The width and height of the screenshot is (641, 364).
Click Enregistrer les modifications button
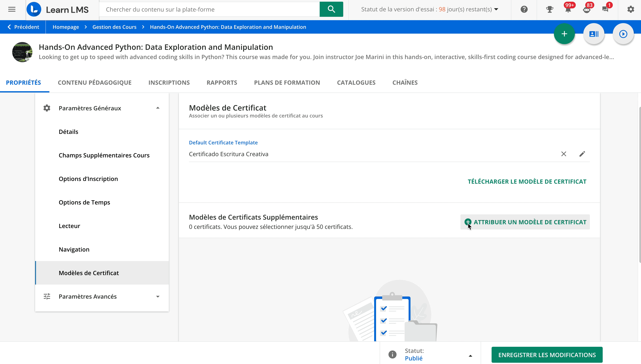pos(547,355)
